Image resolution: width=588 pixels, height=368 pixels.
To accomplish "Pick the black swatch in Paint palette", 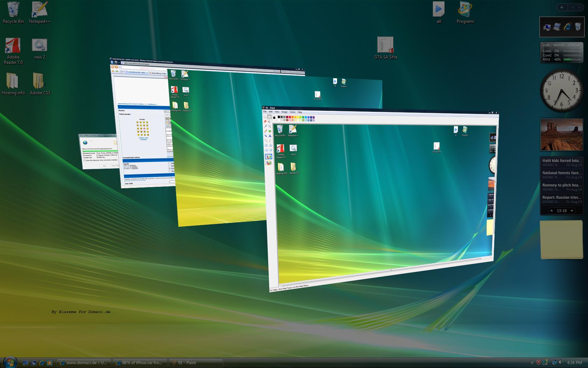I will (279, 117).
